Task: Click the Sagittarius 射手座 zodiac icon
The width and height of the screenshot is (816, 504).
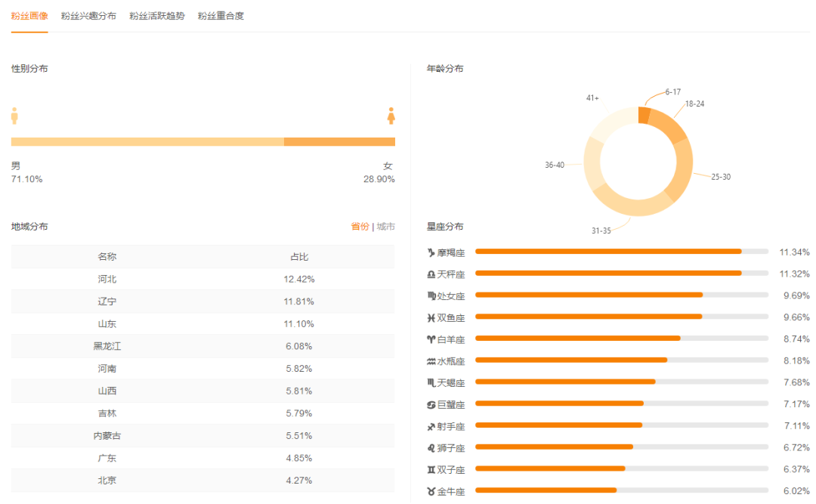Action: tap(431, 426)
